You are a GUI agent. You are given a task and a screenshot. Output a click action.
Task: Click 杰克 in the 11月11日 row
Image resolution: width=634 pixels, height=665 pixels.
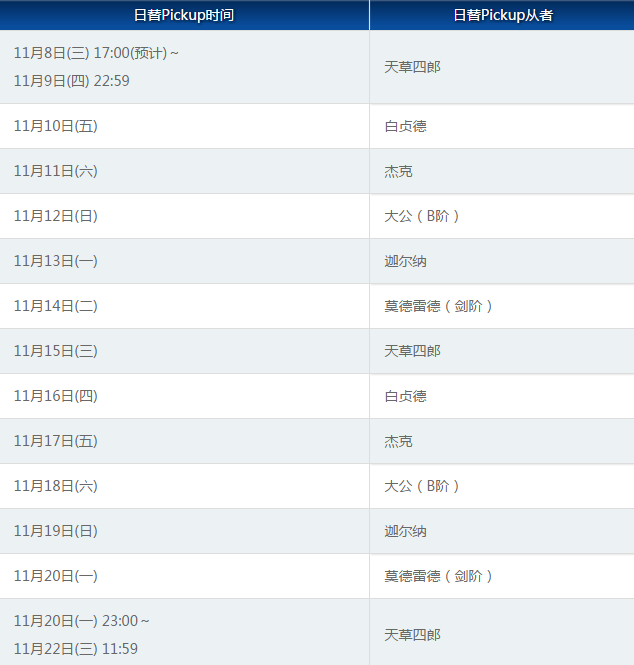(x=398, y=171)
